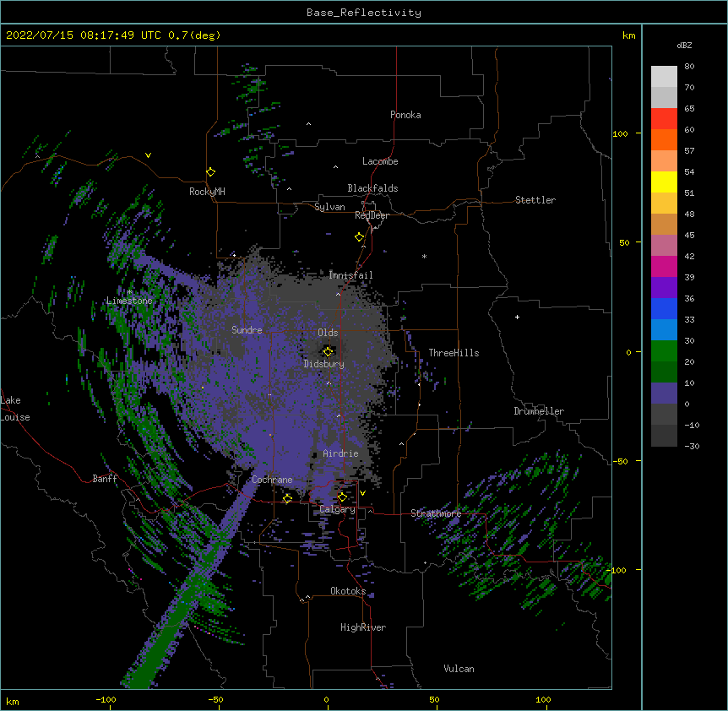728x711 pixels.
Task: Click the yellow diamond marker between Olds and Didsbury
Action: click(328, 351)
